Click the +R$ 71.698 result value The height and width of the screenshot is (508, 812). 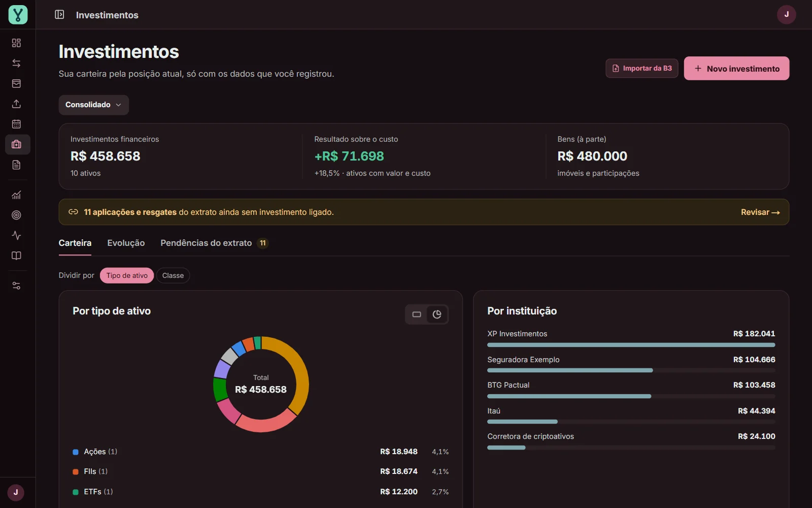pyautogui.click(x=349, y=156)
